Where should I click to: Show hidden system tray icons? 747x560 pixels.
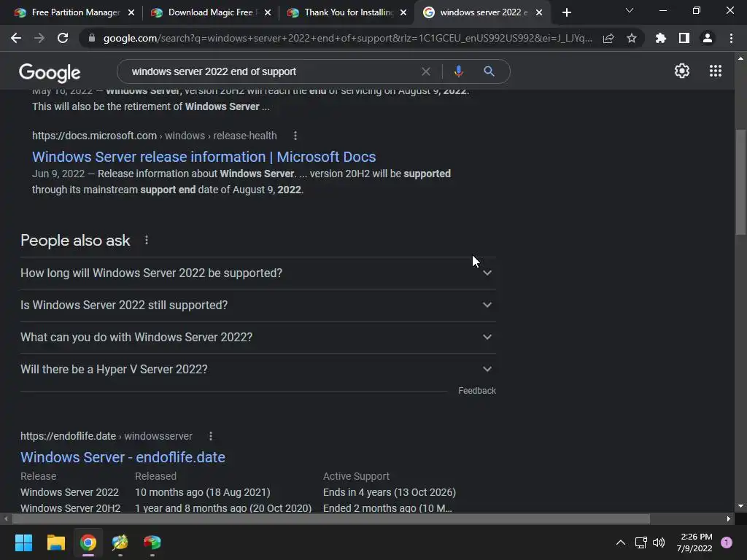pyautogui.click(x=621, y=542)
